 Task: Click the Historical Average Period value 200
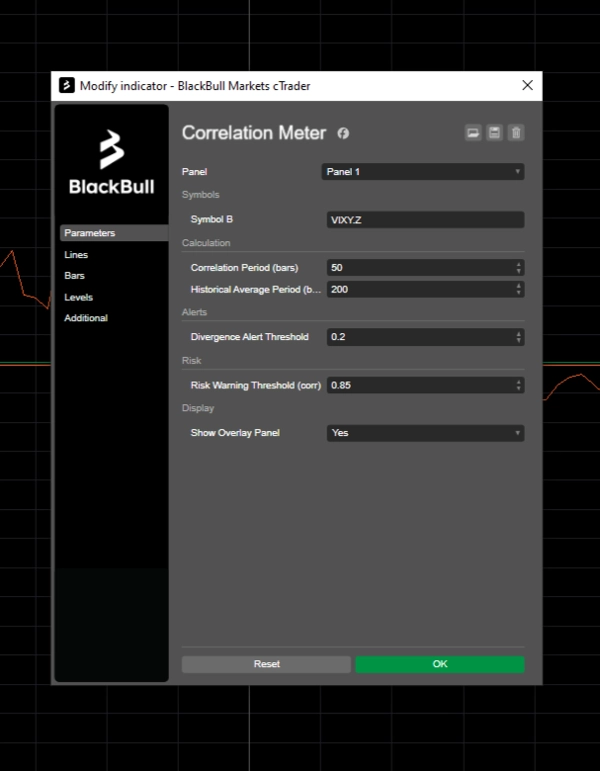[339, 290]
